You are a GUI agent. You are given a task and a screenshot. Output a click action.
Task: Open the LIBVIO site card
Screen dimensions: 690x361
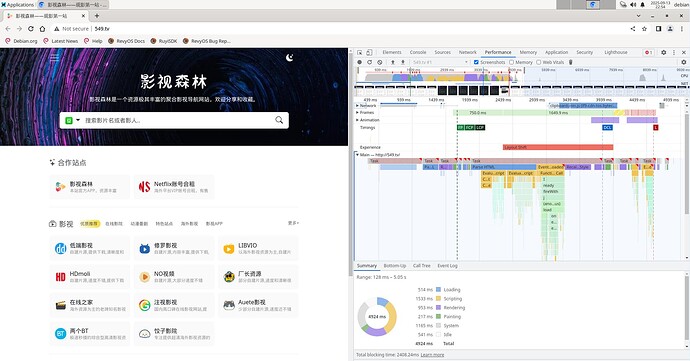(x=258, y=248)
